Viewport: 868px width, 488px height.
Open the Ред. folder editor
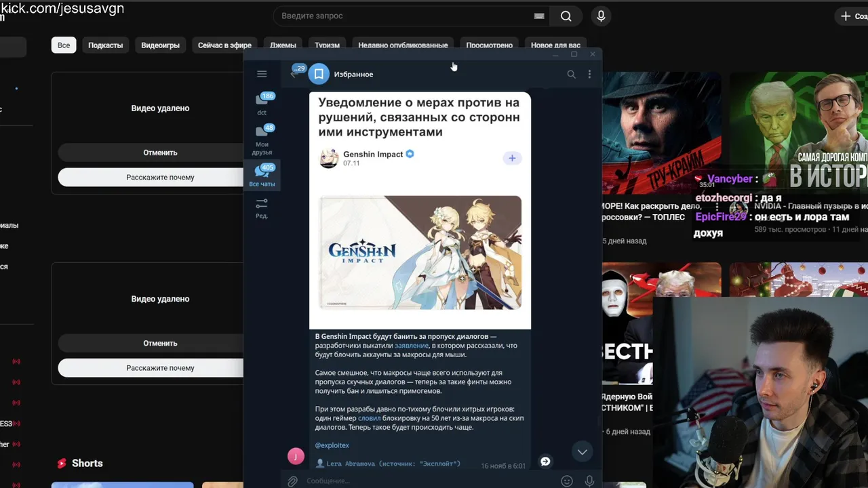(x=262, y=207)
